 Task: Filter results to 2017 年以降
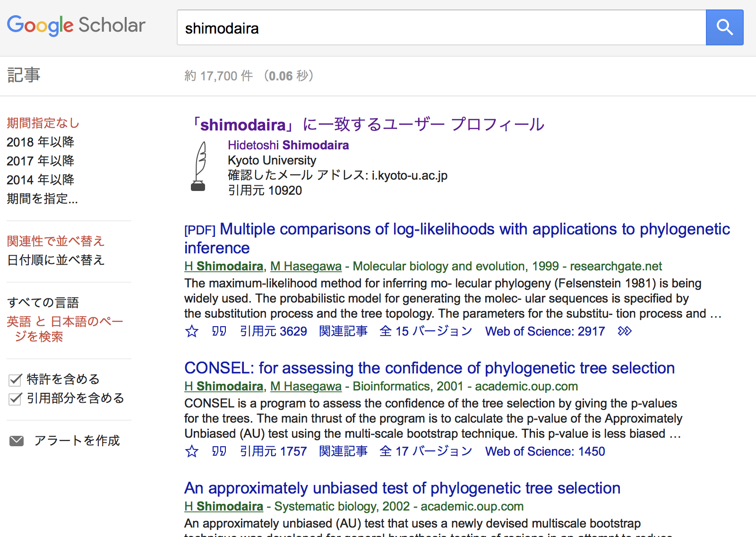coord(41,161)
